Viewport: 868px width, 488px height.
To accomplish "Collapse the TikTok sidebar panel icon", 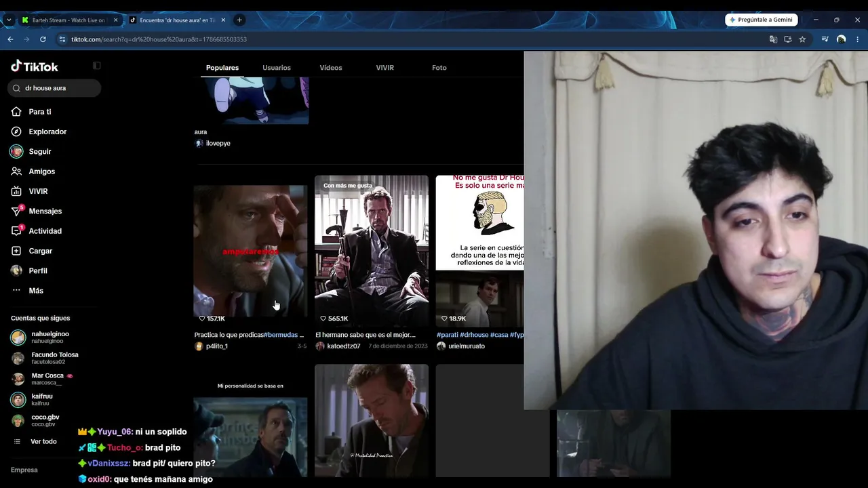I will pyautogui.click(x=97, y=66).
